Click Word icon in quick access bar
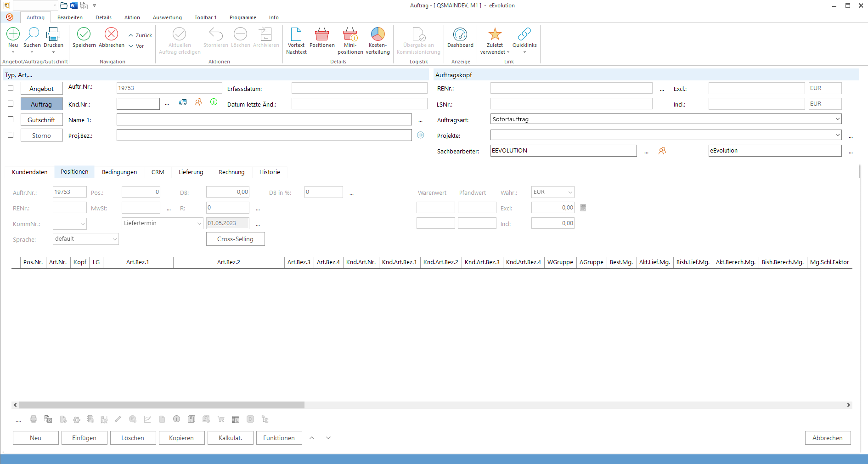Viewport: 868px width, 464px height. [74, 6]
